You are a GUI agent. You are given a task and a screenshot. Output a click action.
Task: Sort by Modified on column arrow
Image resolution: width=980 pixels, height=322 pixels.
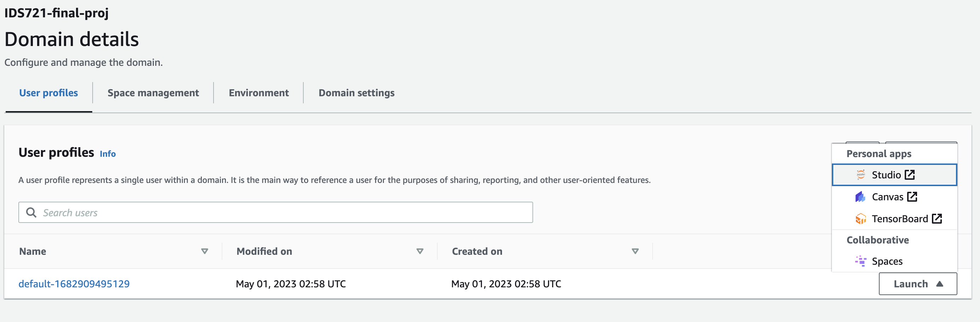[x=420, y=251]
